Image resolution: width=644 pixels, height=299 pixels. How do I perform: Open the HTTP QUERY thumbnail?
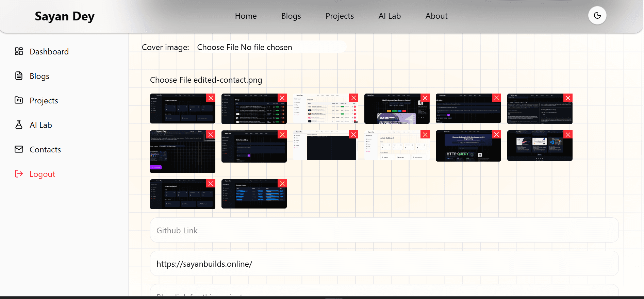(x=468, y=146)
